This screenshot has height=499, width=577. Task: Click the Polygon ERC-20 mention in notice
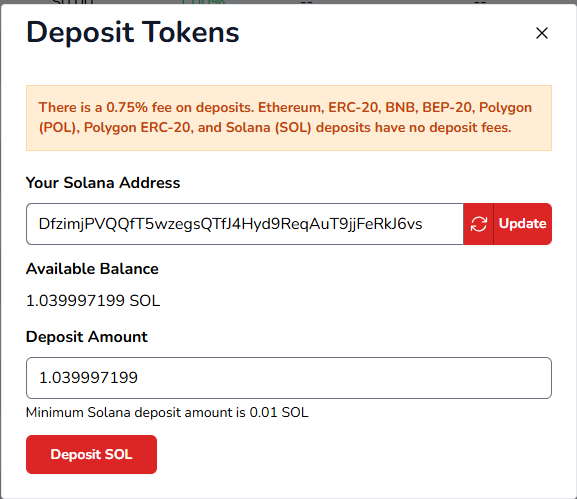(x=137, y=127)
